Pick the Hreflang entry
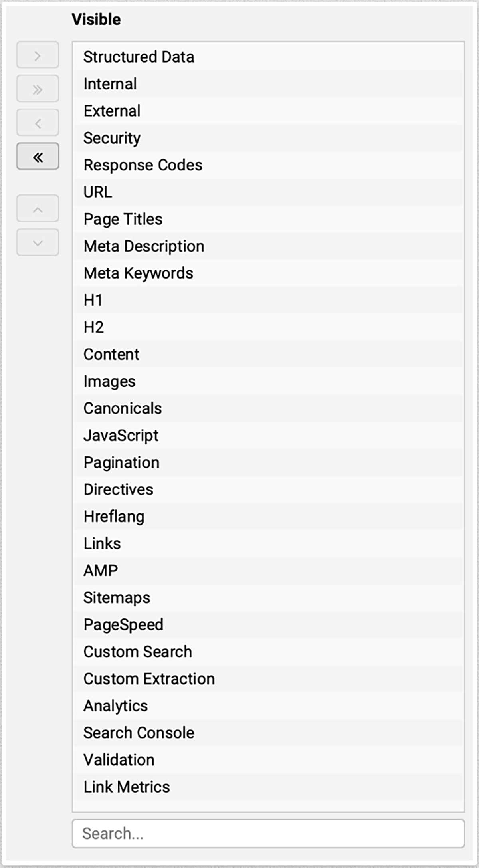This screenshot has height=868, width=479. (x=268, y=517)
